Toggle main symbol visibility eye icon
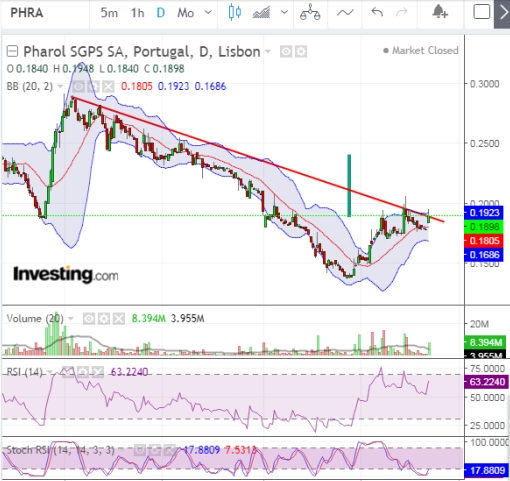 point(286,52)
